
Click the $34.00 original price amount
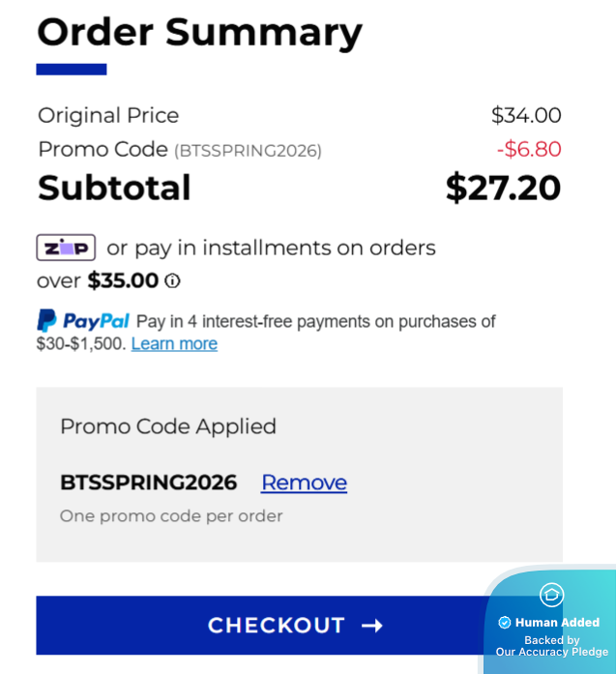pos(526,115)
